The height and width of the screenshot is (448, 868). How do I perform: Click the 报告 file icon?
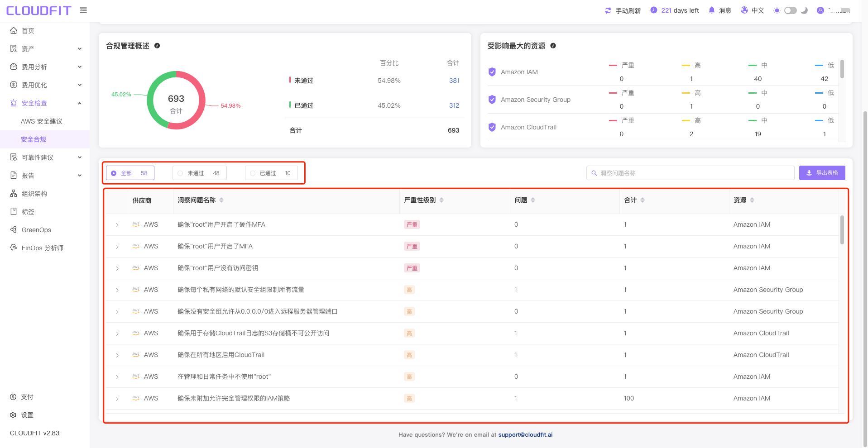click(x=14, y=175)
